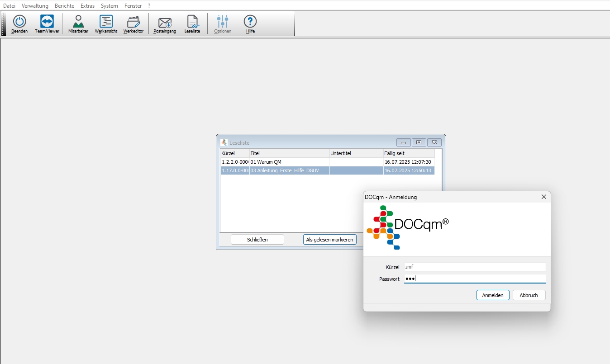Click Schließen in the Leseliste window
Screen dimensions: 610x364
pyautogui.click(x=257, y=240)
